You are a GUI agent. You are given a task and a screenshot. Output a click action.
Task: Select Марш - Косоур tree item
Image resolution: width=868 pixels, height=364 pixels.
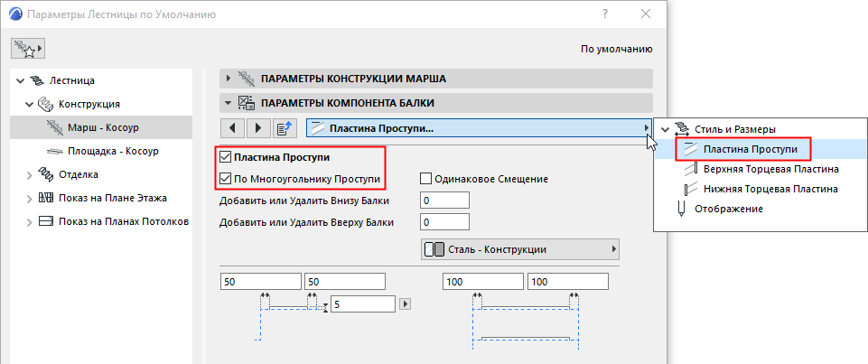click(x=103, y=127)
